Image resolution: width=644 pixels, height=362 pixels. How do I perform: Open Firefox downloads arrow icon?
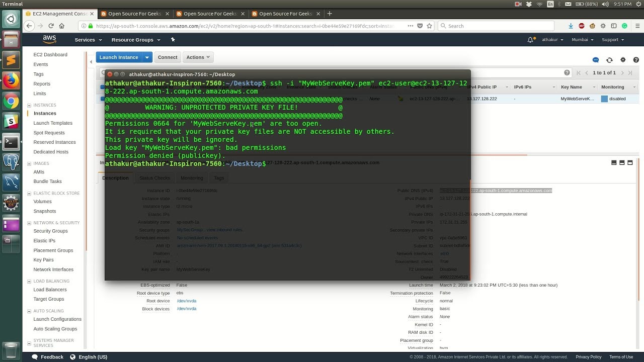tap(571, 26)
